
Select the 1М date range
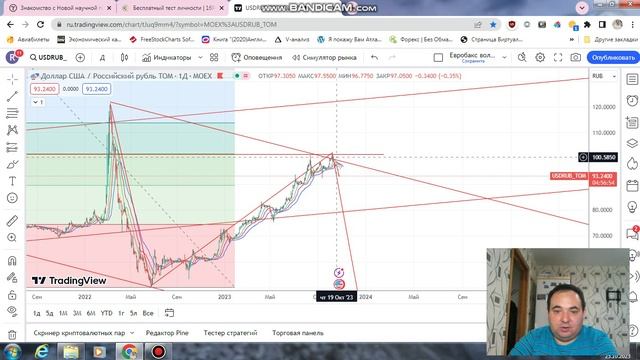pos(63,313)
